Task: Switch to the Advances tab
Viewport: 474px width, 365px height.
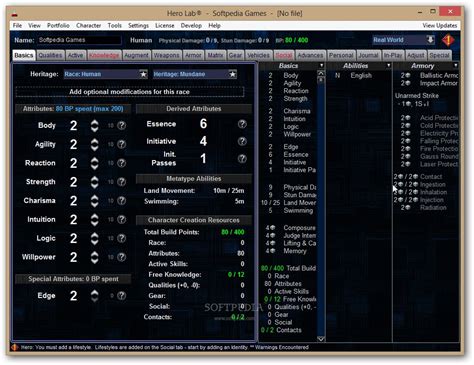Action: tap(310, 55)
